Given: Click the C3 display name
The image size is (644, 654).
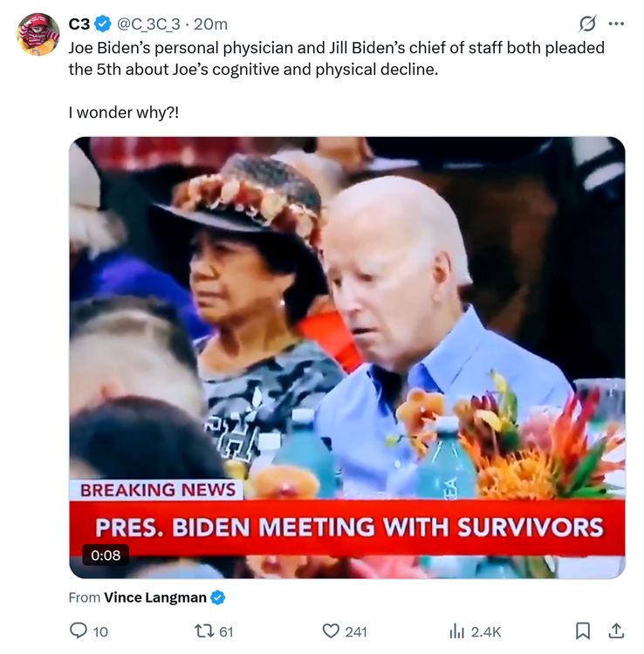Looking at the screenshot, I should click(79, 24).
